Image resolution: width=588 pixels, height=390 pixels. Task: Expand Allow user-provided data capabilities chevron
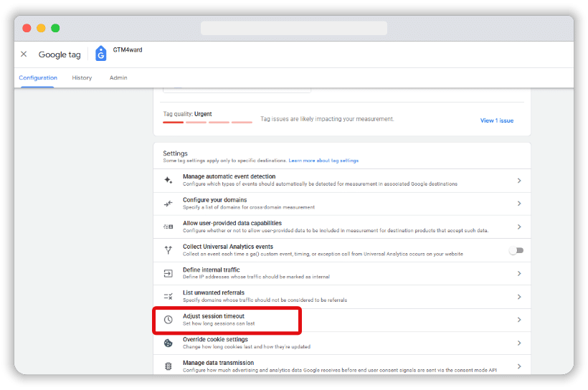[519, 227]
